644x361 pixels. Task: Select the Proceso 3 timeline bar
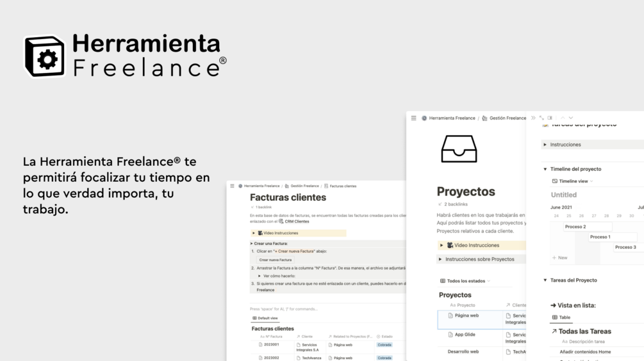pyautogui.click(x=629, y=247)
